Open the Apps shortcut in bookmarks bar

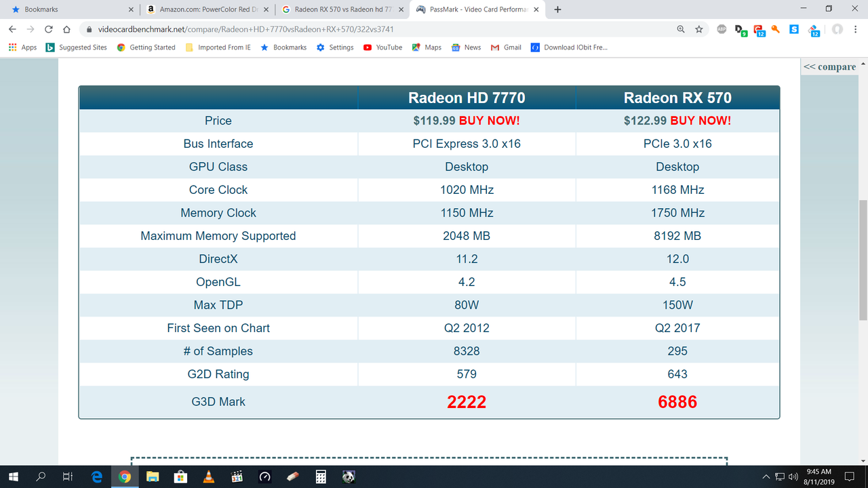[x=22, y=47]
